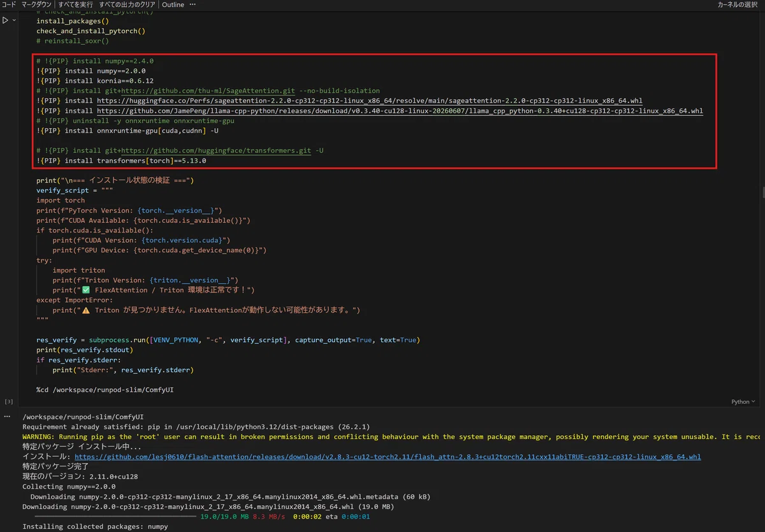This screenshot has height=532, width=765.
Task: Click 'Installing collected packages: numpy' output
Action: [95, 527]
